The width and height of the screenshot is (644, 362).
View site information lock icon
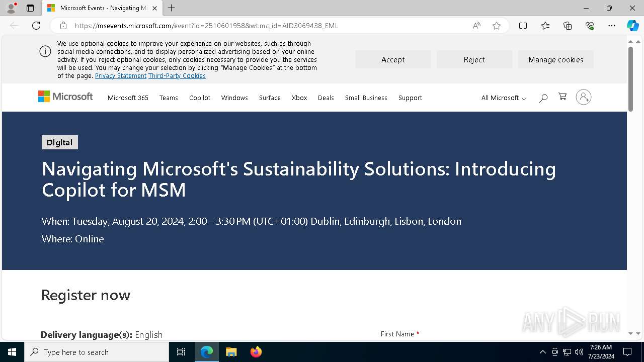pyautogui.click(x=63, y=26)
